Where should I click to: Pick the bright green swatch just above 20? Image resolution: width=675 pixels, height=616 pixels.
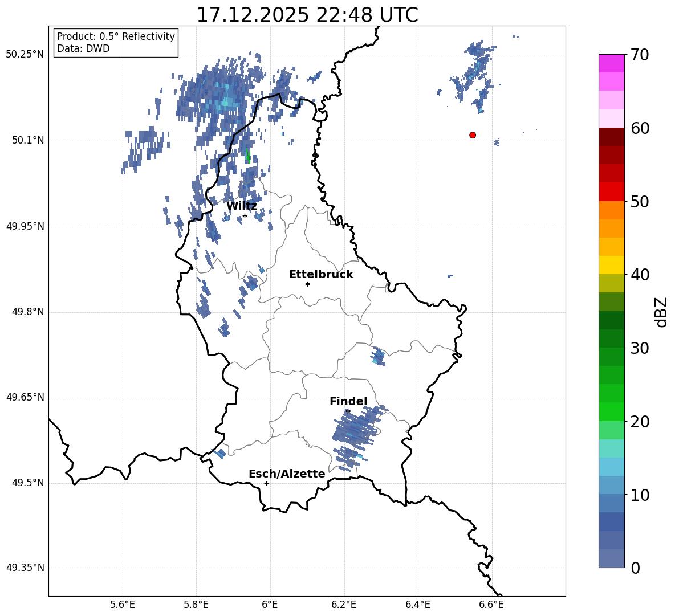point(612,411)
